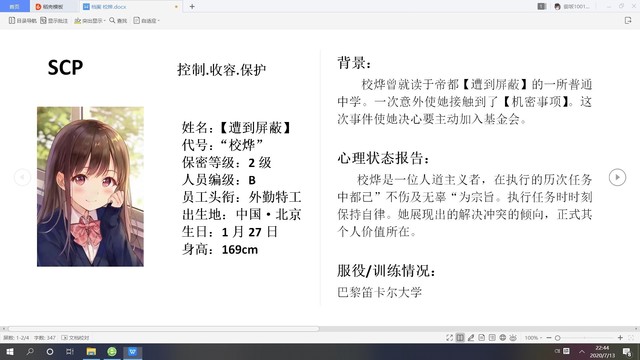Image resolution: width=640 pixels, height=360 pixels.
Task: Go to next page with right arrow
Action: [617, 177]
